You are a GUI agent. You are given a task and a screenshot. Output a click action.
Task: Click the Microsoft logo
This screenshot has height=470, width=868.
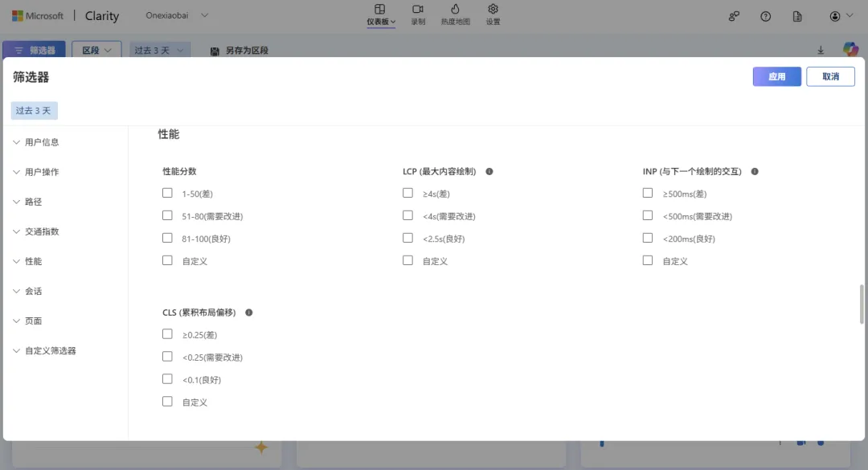(x=38, y=15)
